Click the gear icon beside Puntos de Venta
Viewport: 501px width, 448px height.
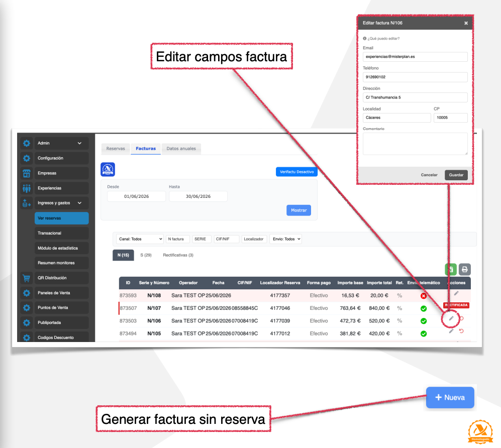tap(27, 307)
